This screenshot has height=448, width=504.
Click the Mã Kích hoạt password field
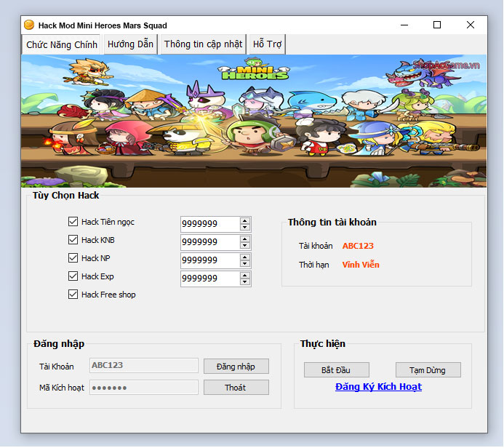[x=144, y=387]
